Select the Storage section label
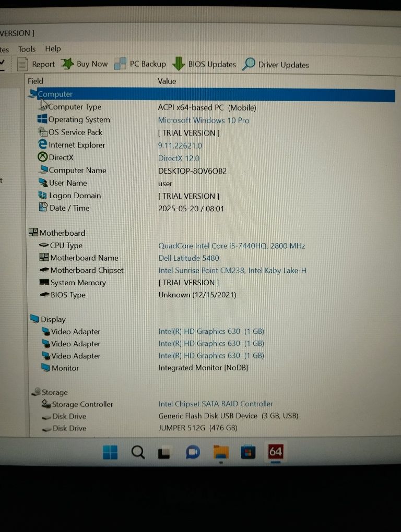Image resolution: width=401 pixels, height=532 pixels. pos(55,392)
